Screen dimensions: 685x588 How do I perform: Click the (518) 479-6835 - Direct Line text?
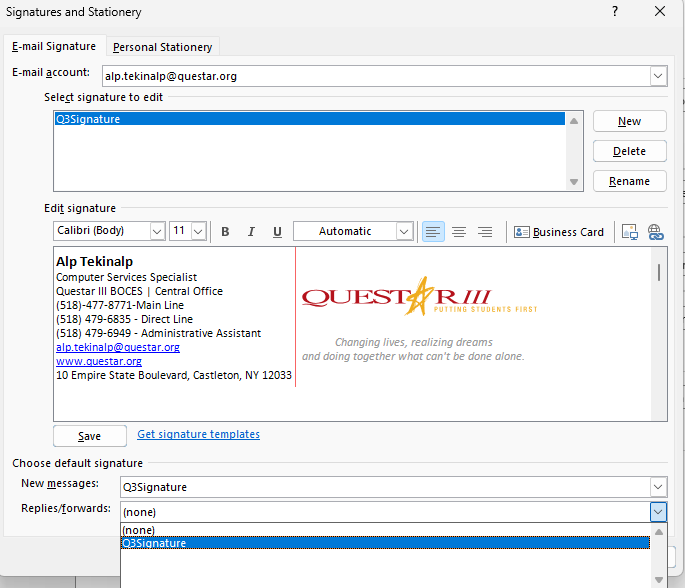124,319
